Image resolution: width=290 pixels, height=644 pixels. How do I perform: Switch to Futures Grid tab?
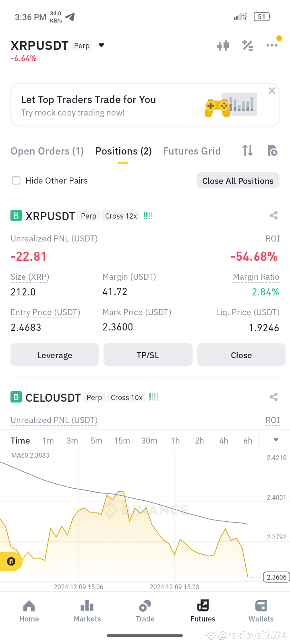[x=192, y=151]
